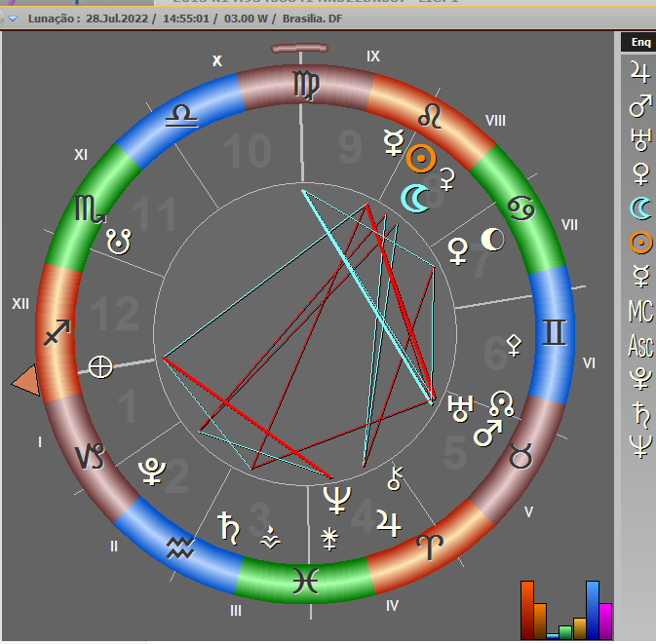656x644 pixels.
Task: Select the Enq tab in the right panel
Action: click(x=640, y=42)
